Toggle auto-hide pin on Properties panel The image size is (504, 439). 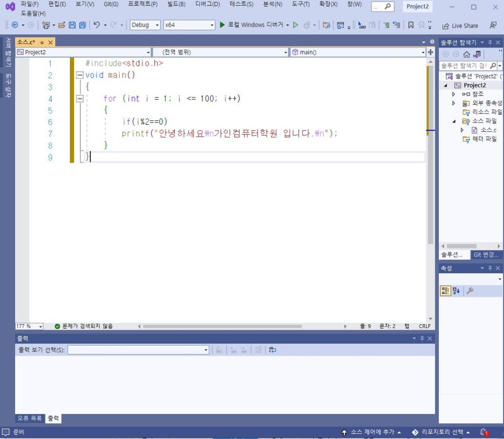490,268
